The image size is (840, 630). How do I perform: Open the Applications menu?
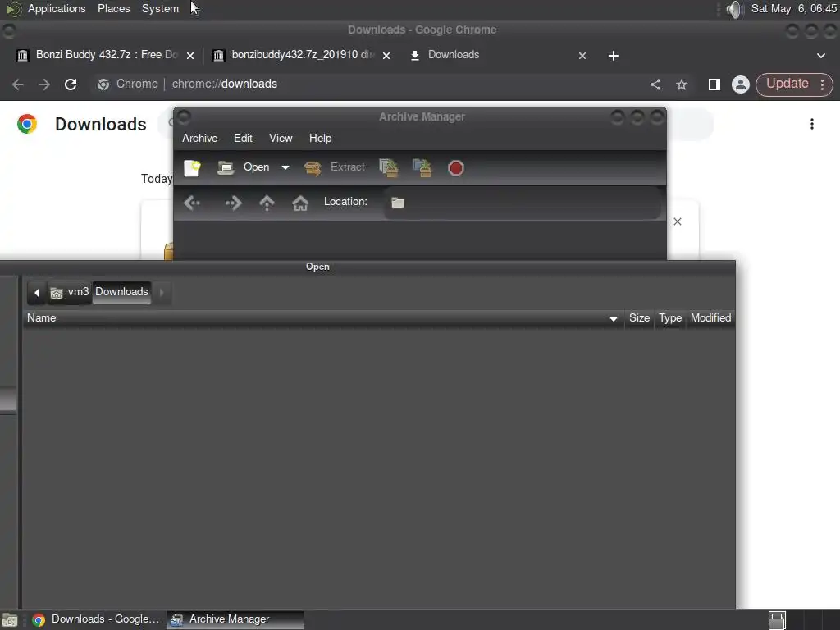(57, 8)
